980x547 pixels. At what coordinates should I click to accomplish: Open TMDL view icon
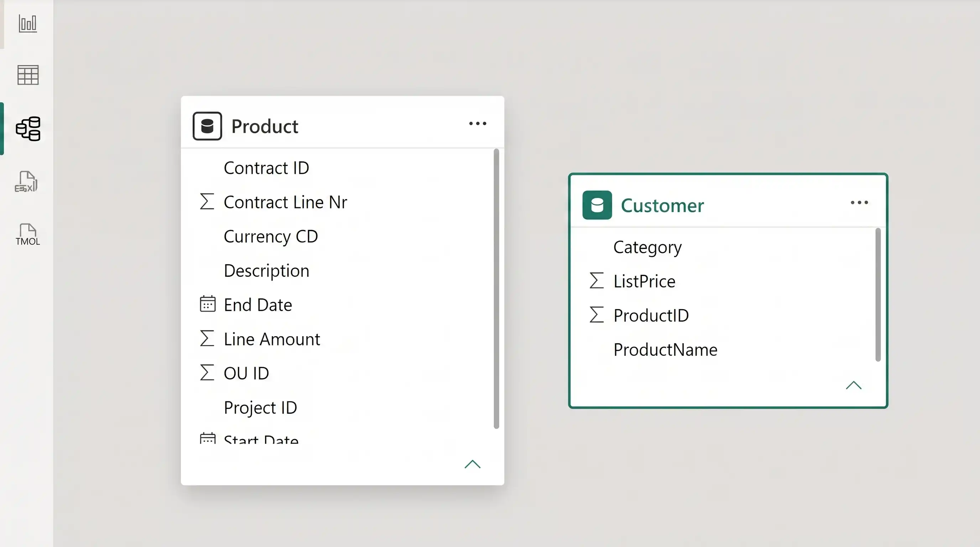pyautogui.click(x=27, y=234)
